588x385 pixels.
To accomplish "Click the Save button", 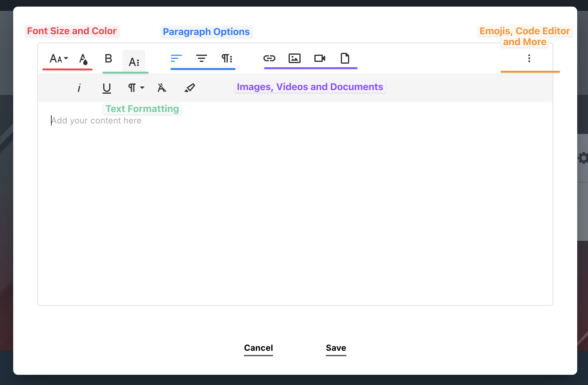I will [336, 348].
